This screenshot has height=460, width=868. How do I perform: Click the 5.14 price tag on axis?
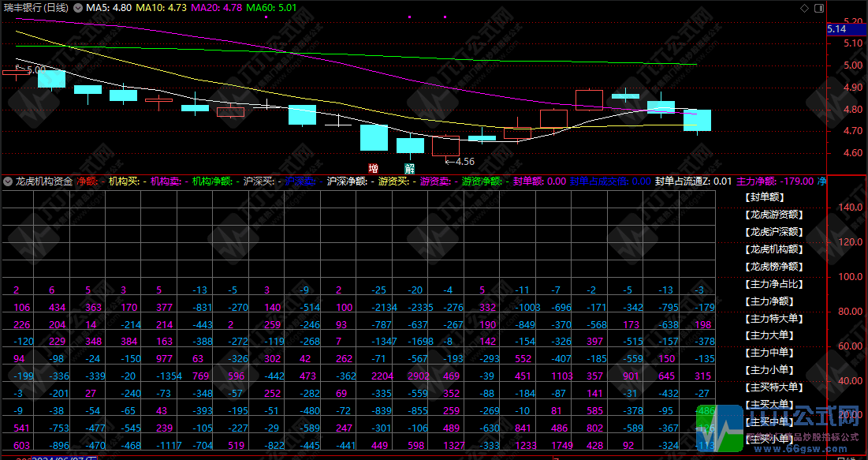point(836,28)
